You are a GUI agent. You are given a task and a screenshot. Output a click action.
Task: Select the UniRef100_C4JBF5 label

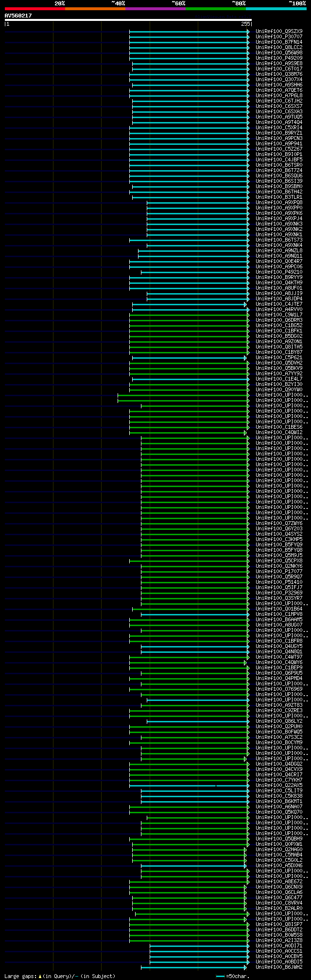(279, 159)
